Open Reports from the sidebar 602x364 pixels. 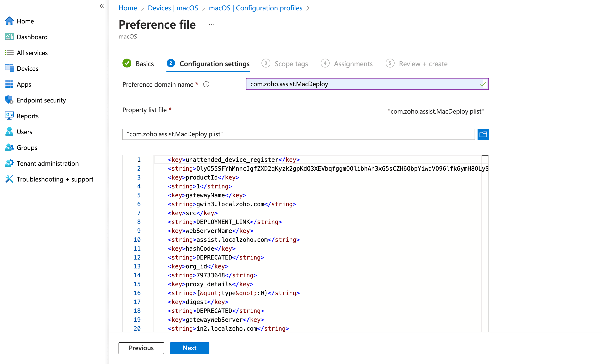pyautogui.click(x=28, y=116)
